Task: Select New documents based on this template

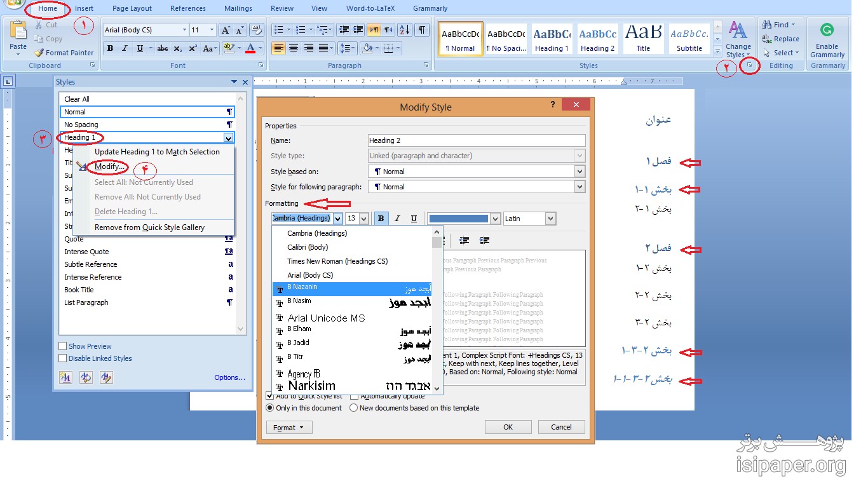Action: click(x=354, y=408)
